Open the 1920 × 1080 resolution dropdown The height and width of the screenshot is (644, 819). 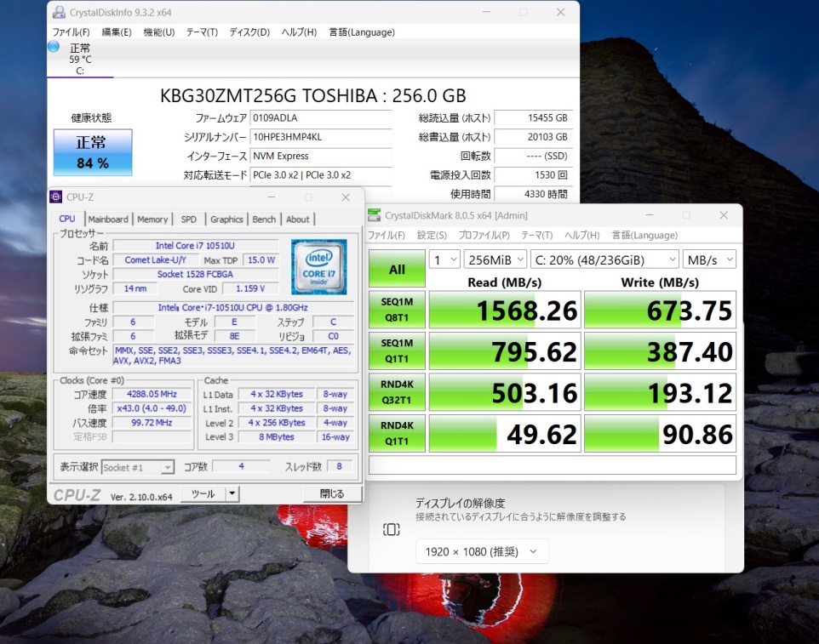click(482, 551)
